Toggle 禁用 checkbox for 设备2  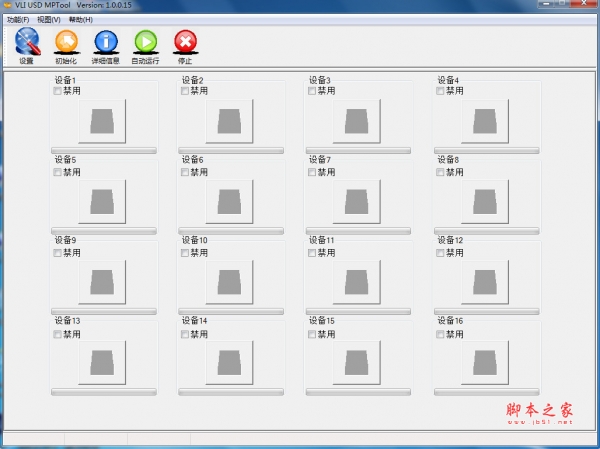[x=185, y=91]
